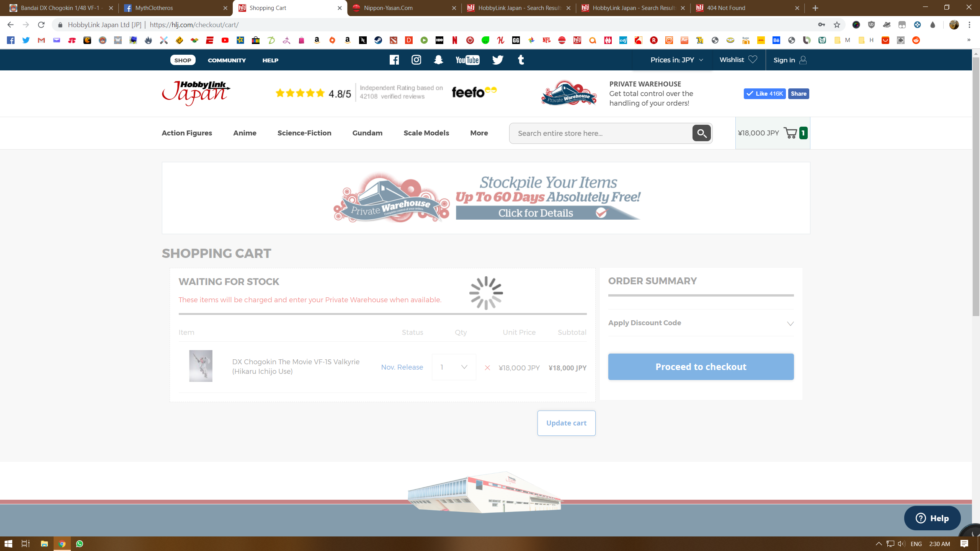Open the Windows Start menu
The height and width of the screenshot is (551, 980).
click(8, 544)
